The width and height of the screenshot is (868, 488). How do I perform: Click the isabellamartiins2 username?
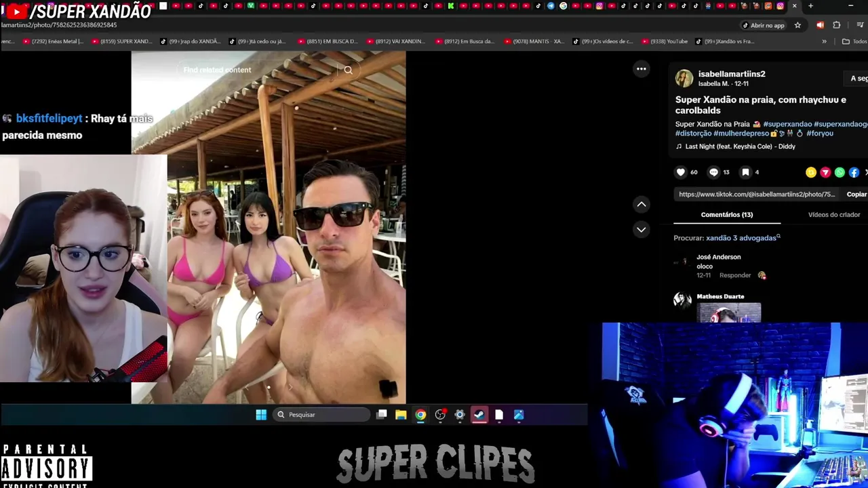click(x=732, y=74)
